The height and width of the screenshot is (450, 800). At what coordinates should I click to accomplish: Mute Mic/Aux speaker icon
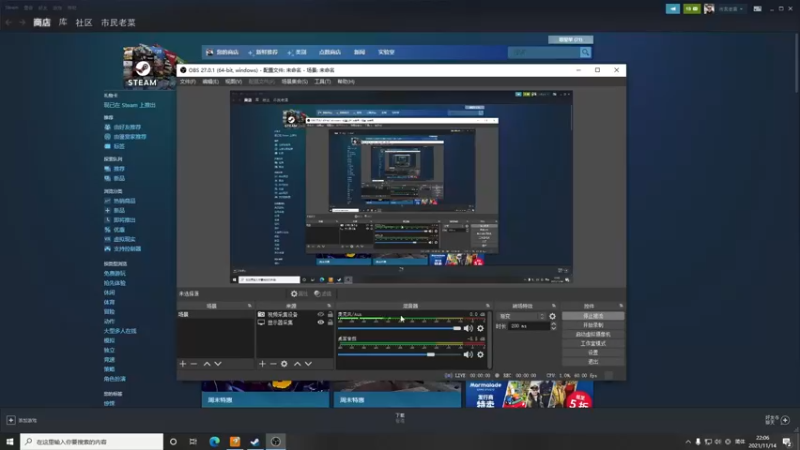[x=468, y=329]
